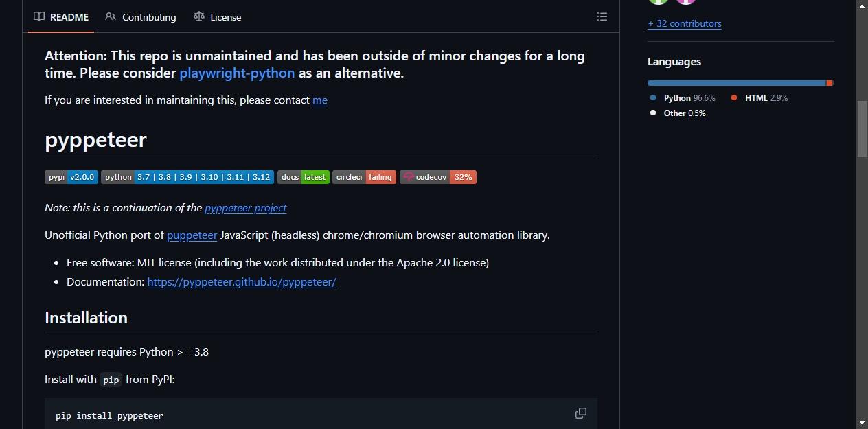
Task: Open the pyppeteer.github.io documentation URL
Action: coord(242,282)
